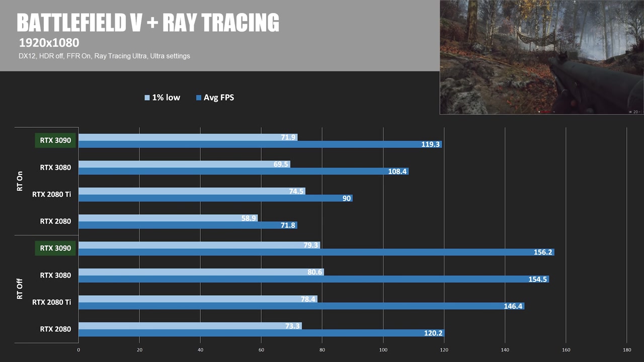The height and width of the screenshot is (362, 644).
Task: Click the Avg FPS legend swatch
Action: click(x=199, y=98)
